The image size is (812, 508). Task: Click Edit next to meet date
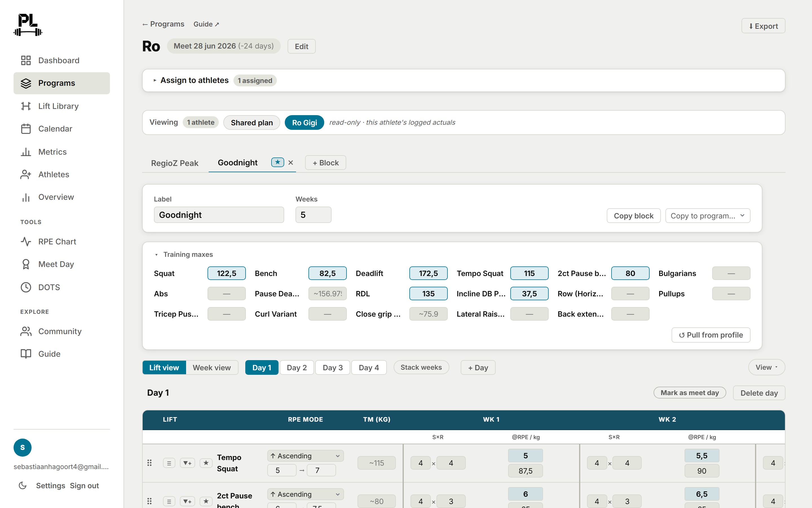point(301,46)
